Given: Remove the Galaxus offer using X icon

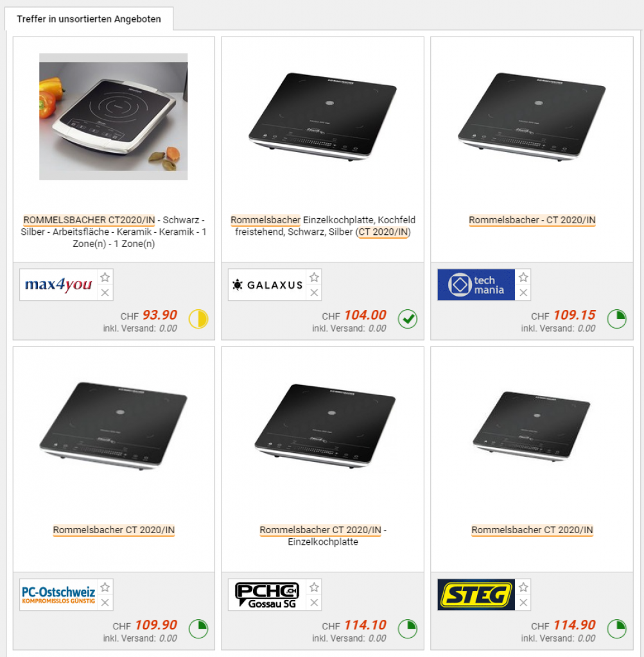Looking at the screenshot, I should click(x=314, y=293).
